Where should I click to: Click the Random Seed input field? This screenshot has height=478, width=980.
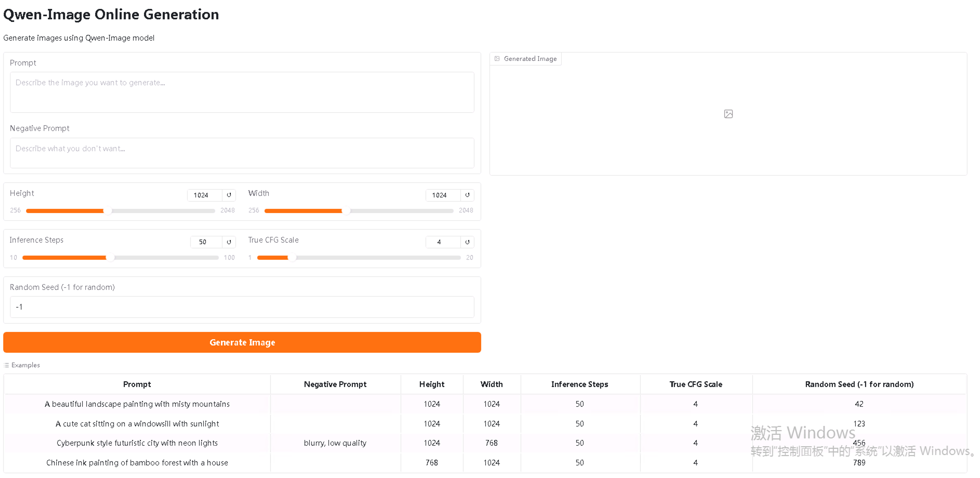[x=242, y=307]
